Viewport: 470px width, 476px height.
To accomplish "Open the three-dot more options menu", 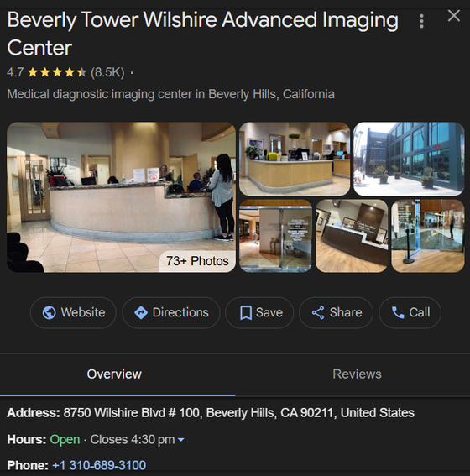I will pyautogui.click(x=421, y=21).
